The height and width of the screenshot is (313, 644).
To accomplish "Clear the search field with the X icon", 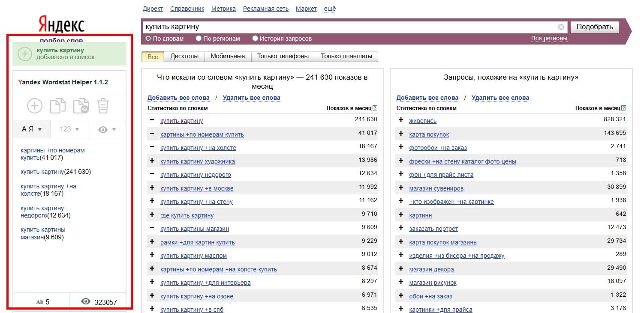I will (x=561, y=27).
